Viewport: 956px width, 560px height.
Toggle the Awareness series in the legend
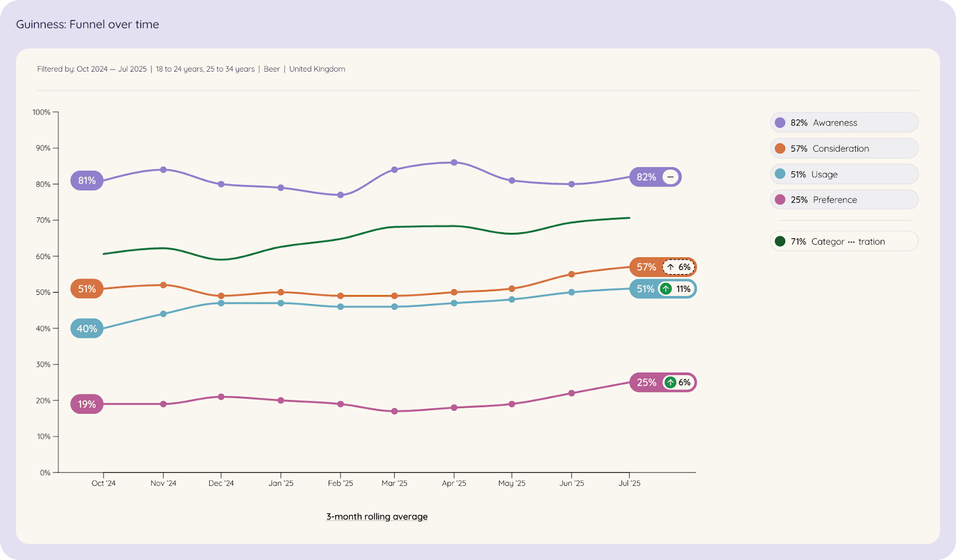coord(844,123)
